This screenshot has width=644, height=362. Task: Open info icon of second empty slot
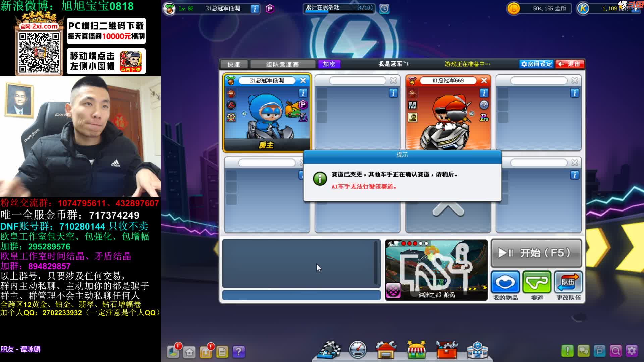tap(393, 93)
